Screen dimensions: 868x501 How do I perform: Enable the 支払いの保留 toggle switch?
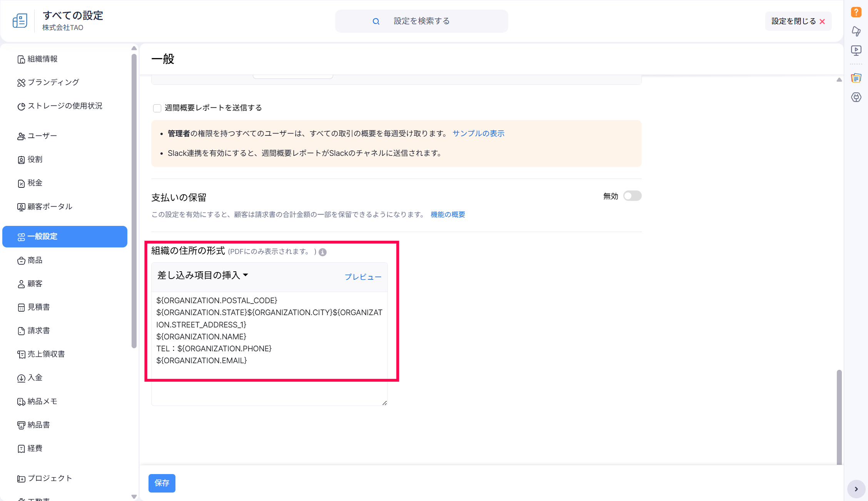(x=632, y=196)
